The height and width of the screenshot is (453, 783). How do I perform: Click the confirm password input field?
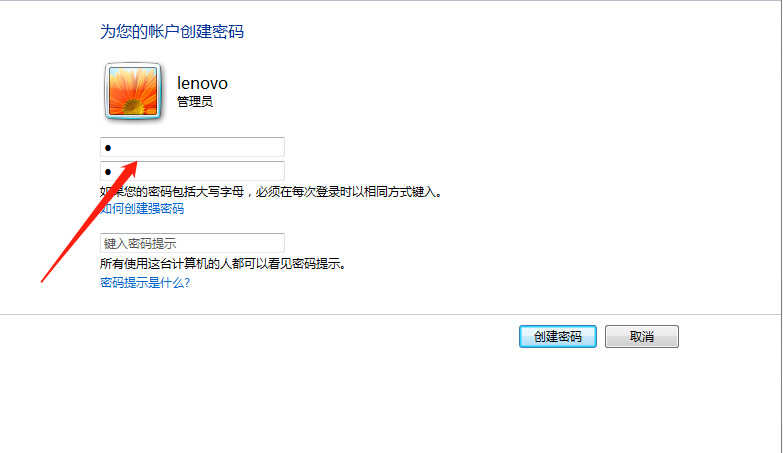pyautogui.click(x=192, y=171)
